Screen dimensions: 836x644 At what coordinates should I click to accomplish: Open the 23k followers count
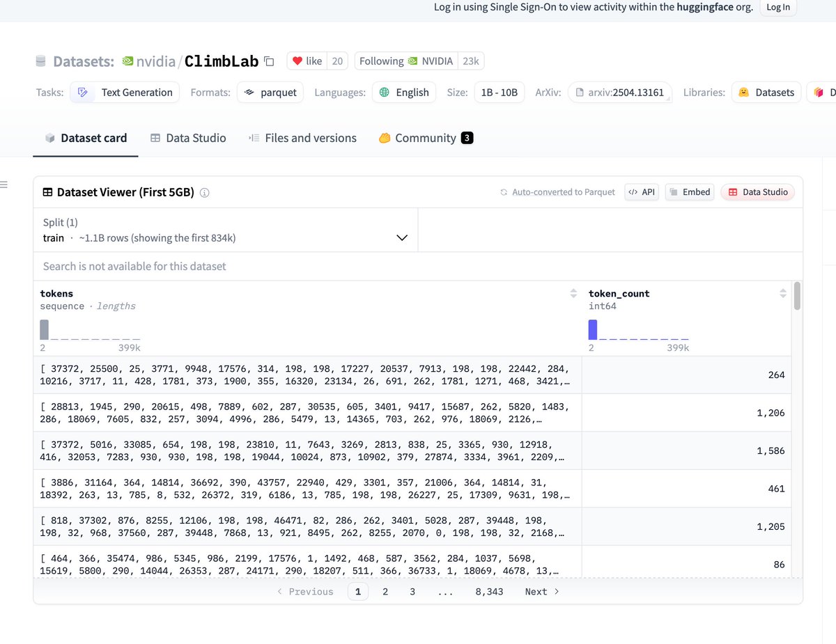(471, 61)
